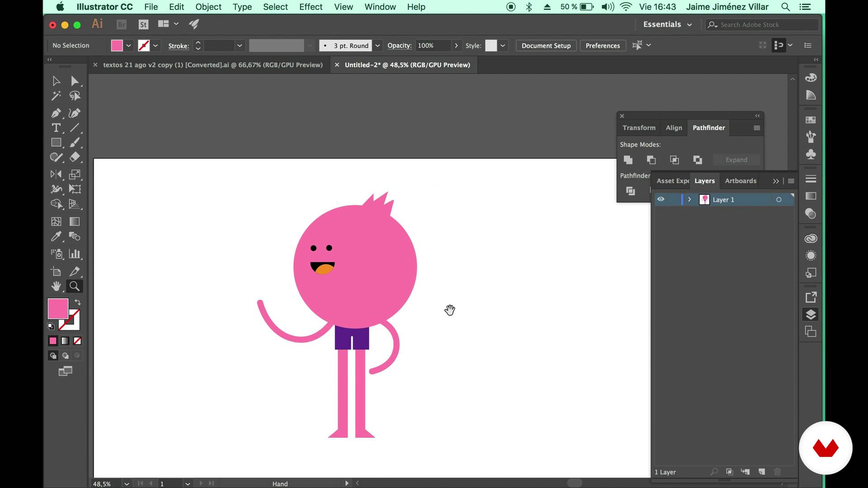Toggle visibility eye of Layer 1
868x488 pixels.
[660, 199]
